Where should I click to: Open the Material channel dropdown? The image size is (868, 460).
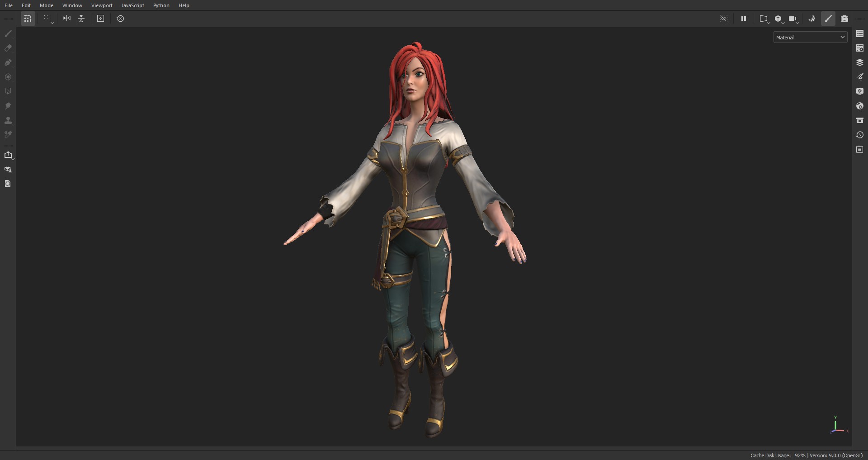811,38
